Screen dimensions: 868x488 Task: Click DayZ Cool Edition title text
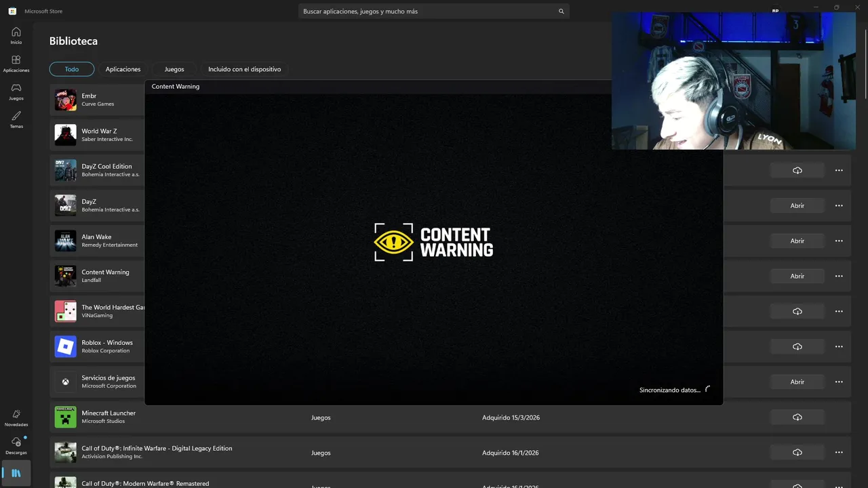pos(106,167)
